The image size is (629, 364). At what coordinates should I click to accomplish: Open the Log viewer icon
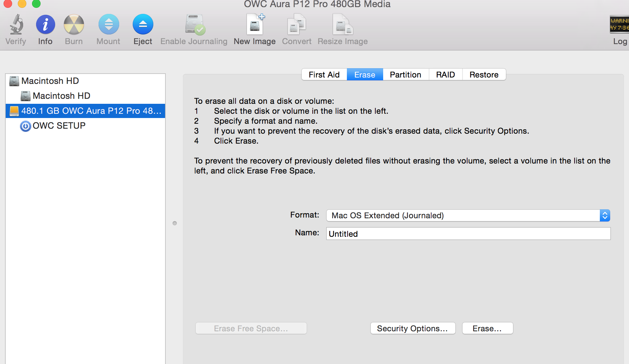coord(619,24)
